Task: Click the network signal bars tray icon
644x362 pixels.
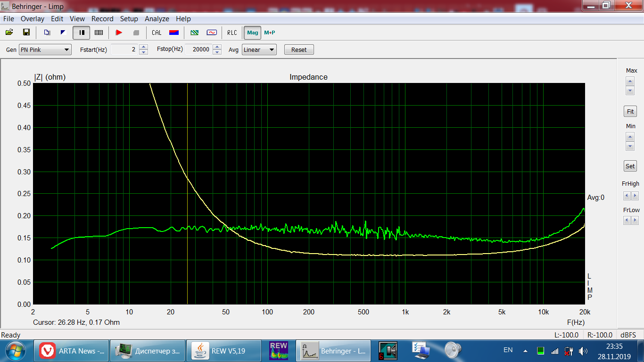Action: pos(555,351)
